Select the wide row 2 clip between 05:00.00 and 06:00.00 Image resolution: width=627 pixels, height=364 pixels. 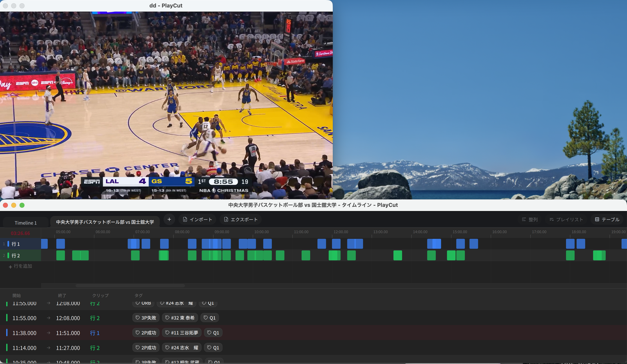coord(80,256)
